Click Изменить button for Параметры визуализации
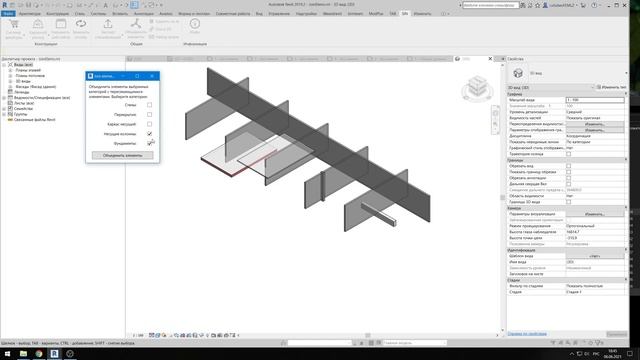Screen dimensions: 640x360 point(595,214)
